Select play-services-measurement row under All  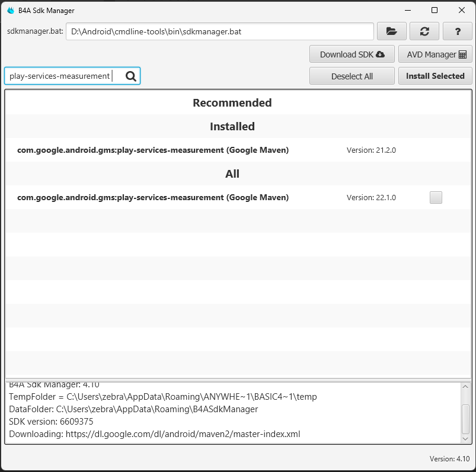pos(238,197)
